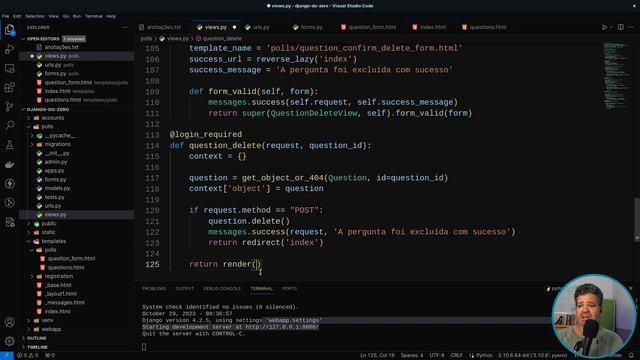The width and height of the screenshot is (640, 360).
Task: Open the Docker view
Action: coord(9,164)
